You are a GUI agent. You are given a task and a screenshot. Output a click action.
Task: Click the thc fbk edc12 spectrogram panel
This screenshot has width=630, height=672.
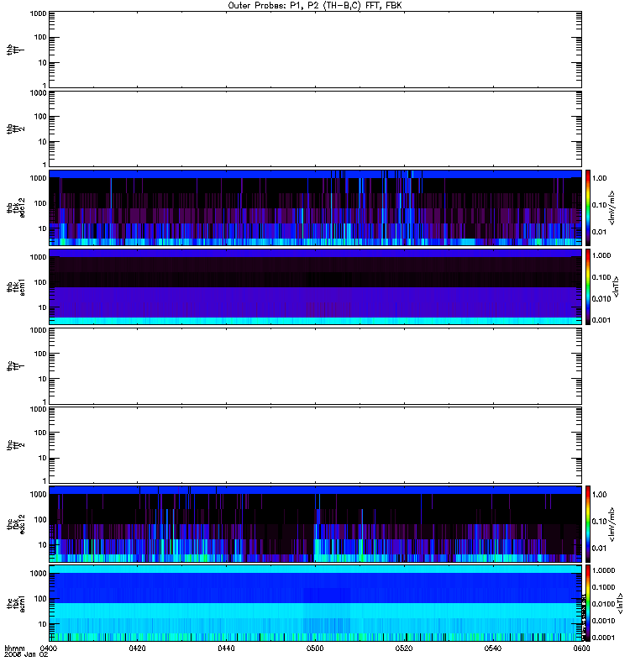coord(315,524)
